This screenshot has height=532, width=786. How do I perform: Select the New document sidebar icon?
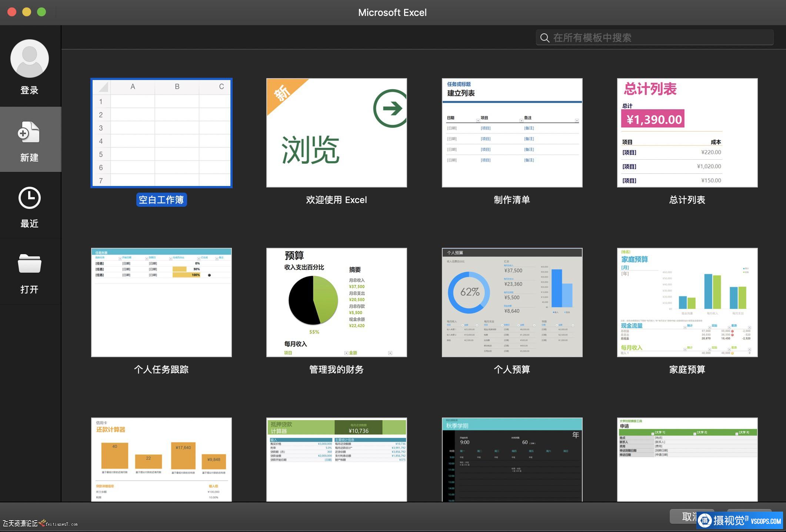click(29, 133)
